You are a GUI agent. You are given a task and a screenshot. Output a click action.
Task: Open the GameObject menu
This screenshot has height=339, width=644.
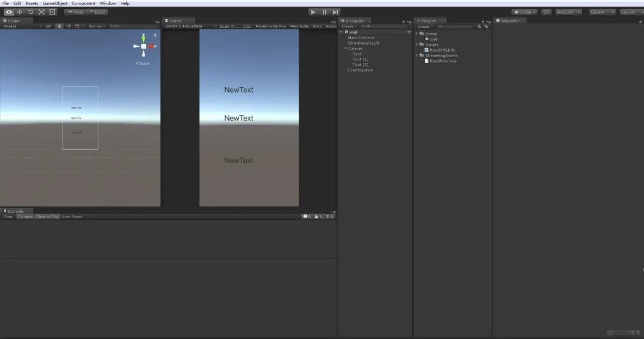(55, 3)
